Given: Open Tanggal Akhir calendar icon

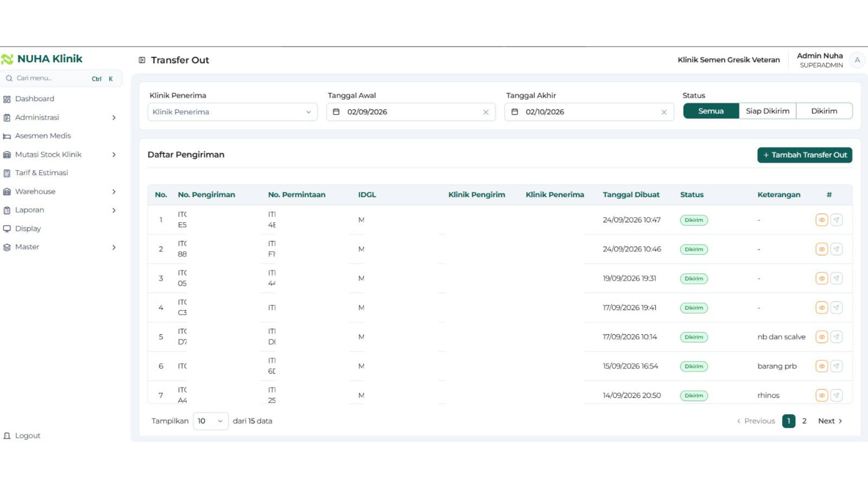Looking at the screenshot, I should (x=515, y=112).
